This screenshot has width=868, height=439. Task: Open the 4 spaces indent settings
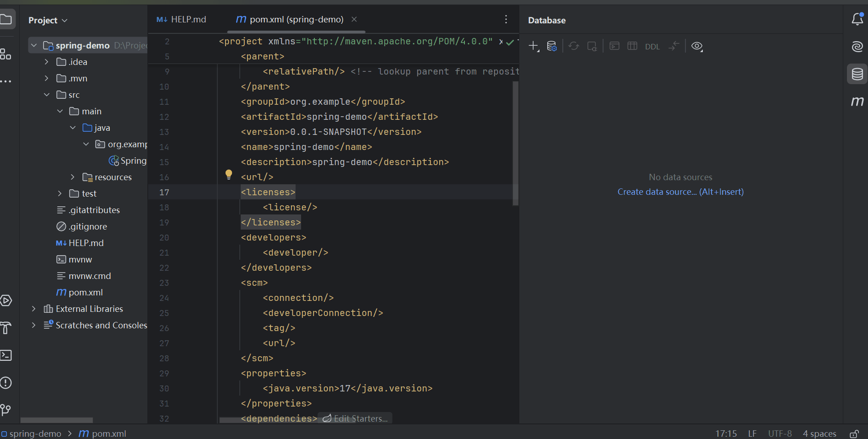819,434
